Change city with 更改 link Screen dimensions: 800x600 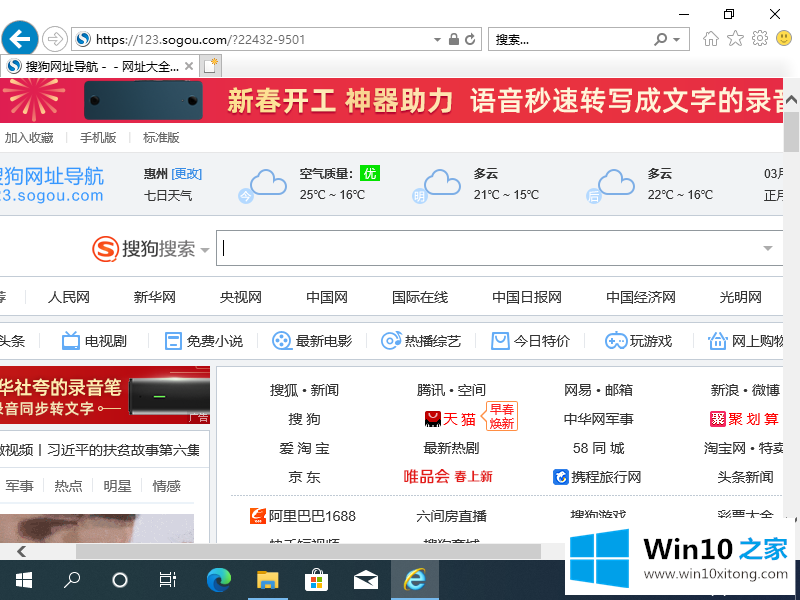pos(187,174)
